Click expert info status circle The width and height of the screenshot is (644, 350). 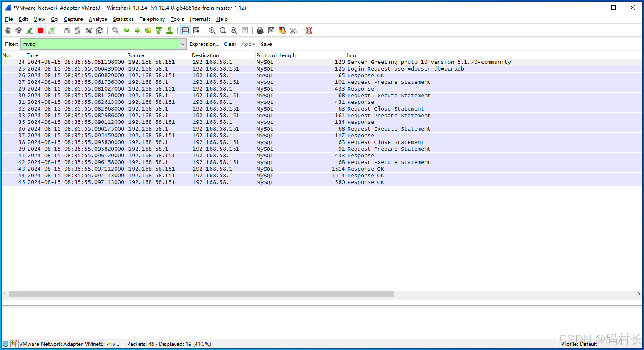[5, 344]
